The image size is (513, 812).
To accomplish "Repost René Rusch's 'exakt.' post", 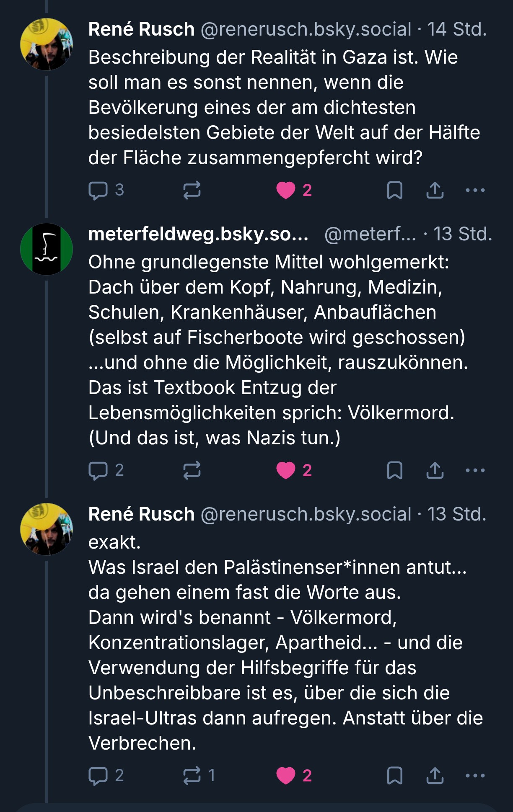I will (x=192, y=776).
